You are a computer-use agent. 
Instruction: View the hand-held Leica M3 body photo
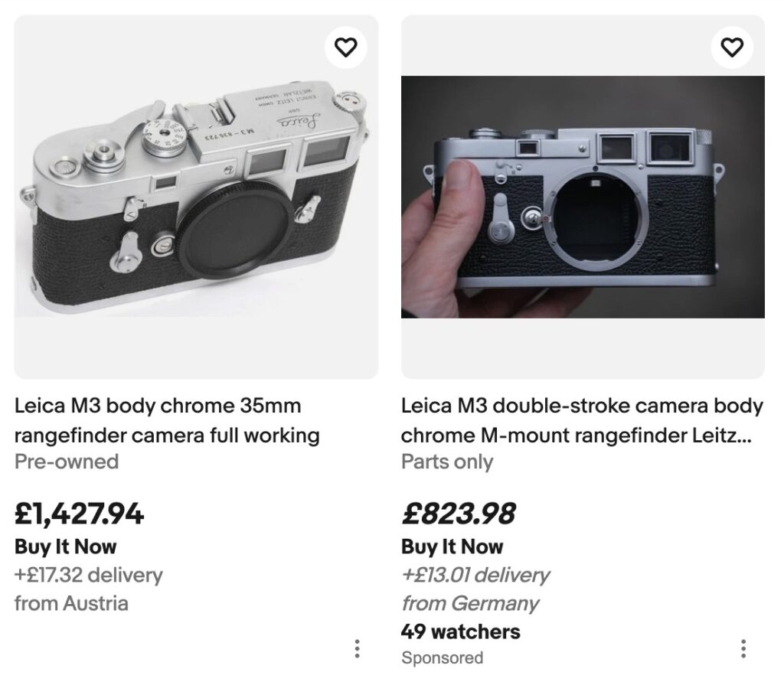point(583,197)
